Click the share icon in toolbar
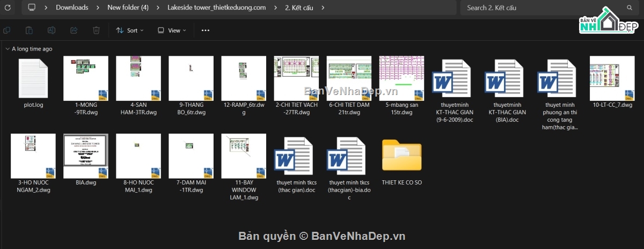Viewport: 644px width, 249px height. tap(74, 31)
